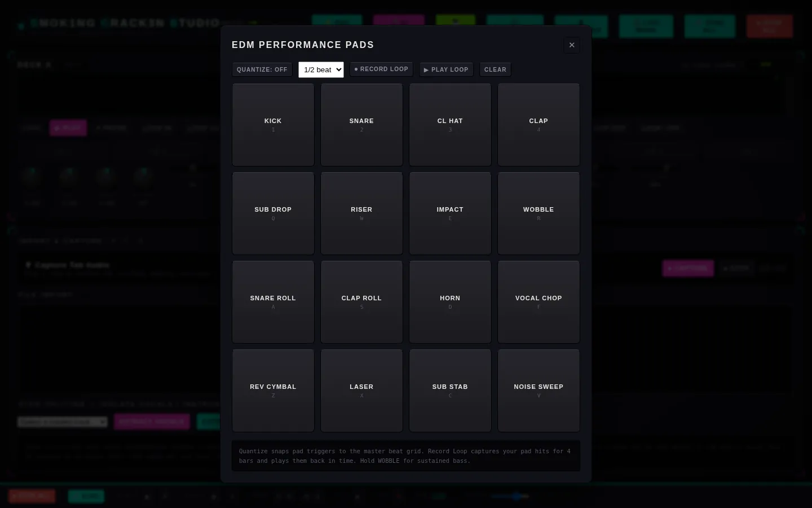
Task: Close the EDM Performance Pads dialog
Action: click(x=572, y=45)
